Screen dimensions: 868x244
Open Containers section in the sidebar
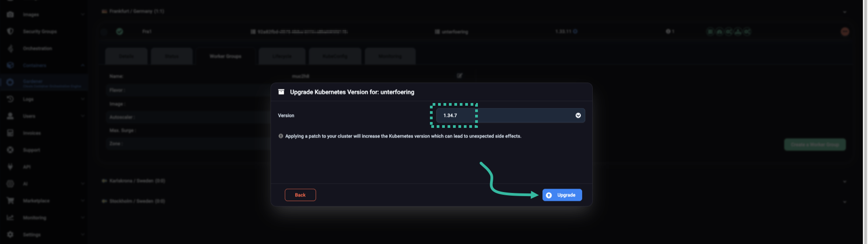34,66
